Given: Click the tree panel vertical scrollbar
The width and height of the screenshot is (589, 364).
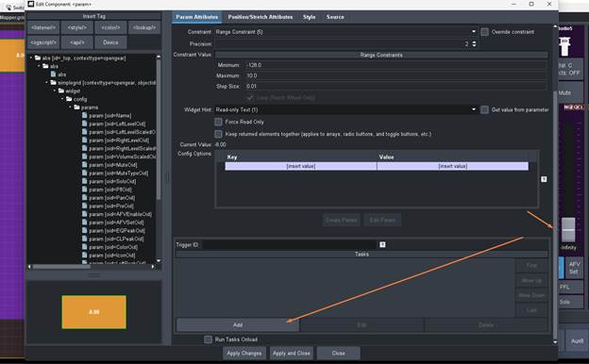Looking at the screenshot, I should click(x=159, y=129).
